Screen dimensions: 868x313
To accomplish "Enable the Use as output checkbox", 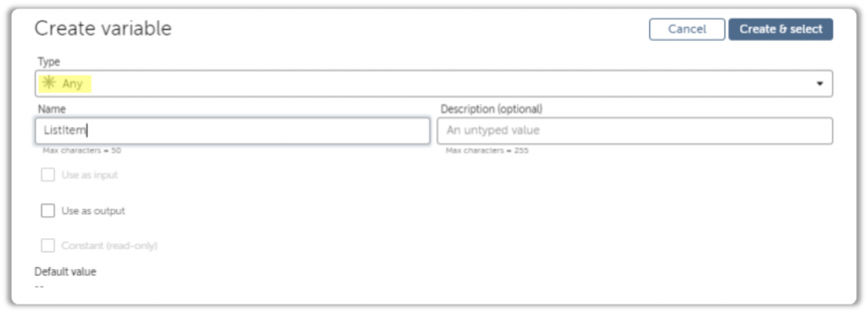I will [48, 210].
